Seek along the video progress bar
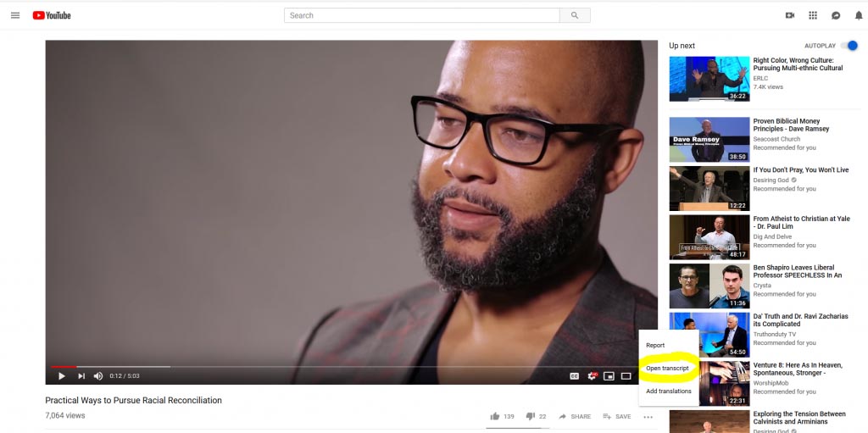Screen dimensions: 868x433 click(x=342, y=367)
